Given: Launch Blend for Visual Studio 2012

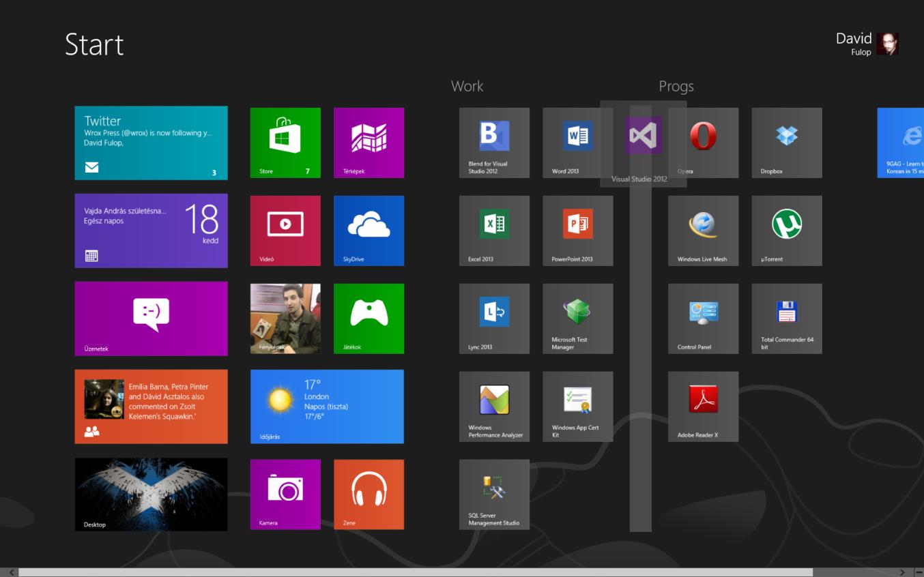Looking at the screenshot, I should [x=494, y=143].
